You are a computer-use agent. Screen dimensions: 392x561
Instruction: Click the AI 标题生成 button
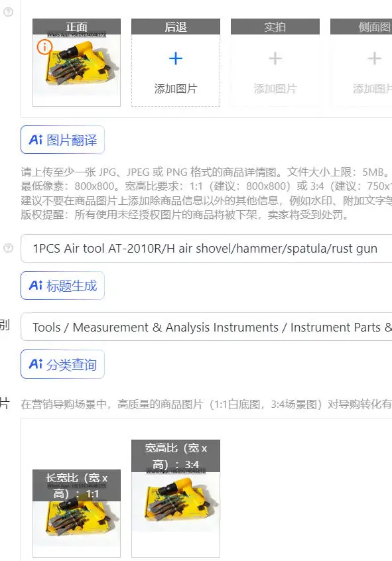(x=62, y=286)
